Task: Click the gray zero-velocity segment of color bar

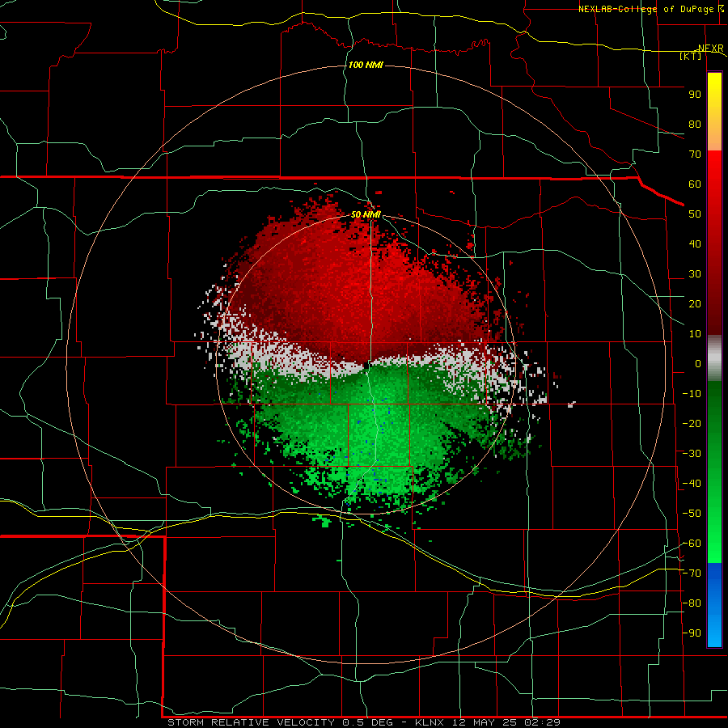Action: click(714, 358)
